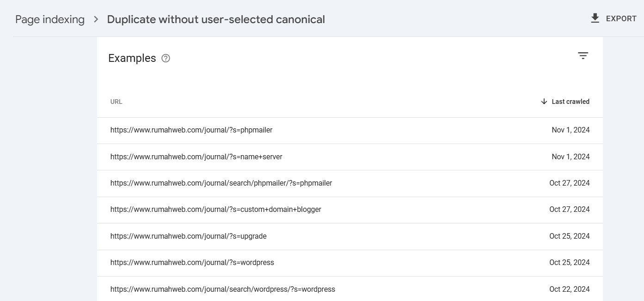Click the EXPORT button label
The image size is (644, 301).
[x=621, y=18]
